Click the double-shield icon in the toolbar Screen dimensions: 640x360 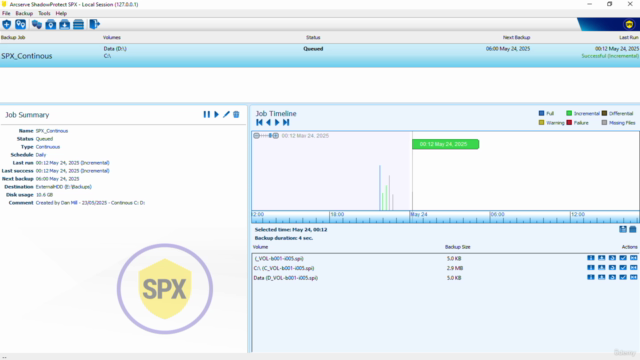click(x=37, y=24)
